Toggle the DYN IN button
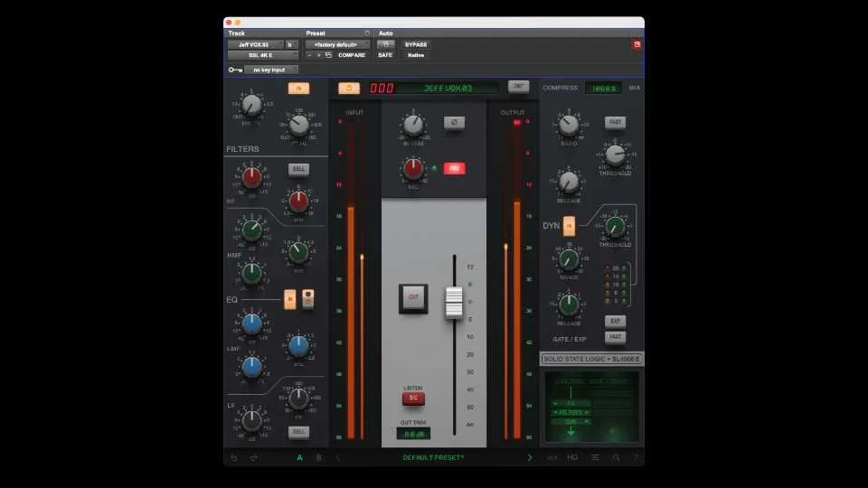The width and height of the screenshot is (868, 488). (569, 226)
